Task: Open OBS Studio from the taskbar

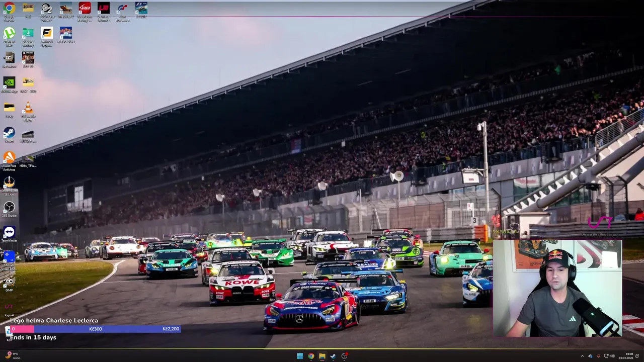Action: pos(344,356)
